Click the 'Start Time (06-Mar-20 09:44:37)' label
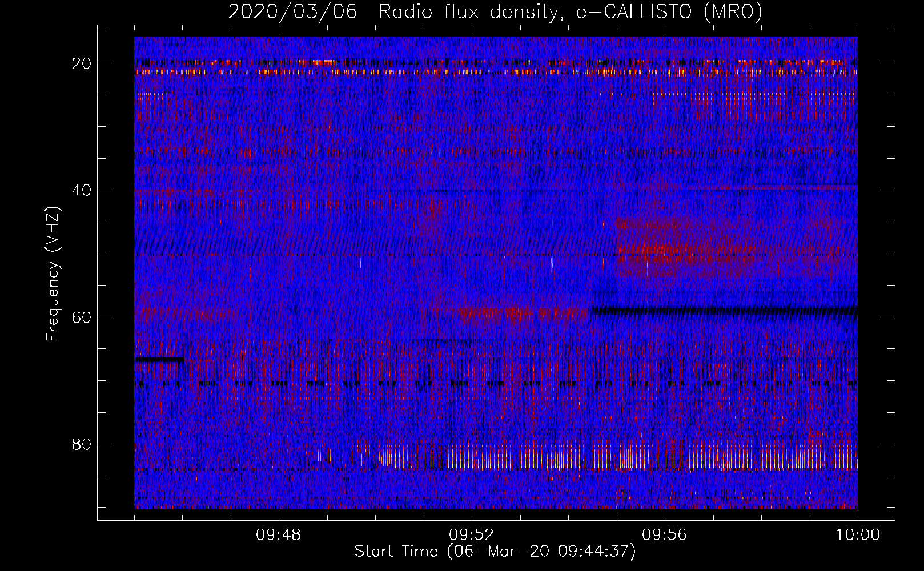 point(495,552)
